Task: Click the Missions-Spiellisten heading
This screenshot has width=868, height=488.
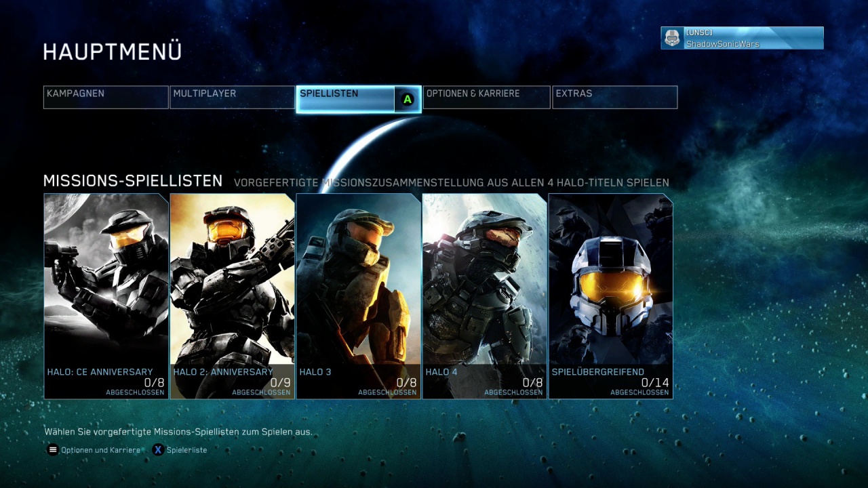Action: coord(133,181)
